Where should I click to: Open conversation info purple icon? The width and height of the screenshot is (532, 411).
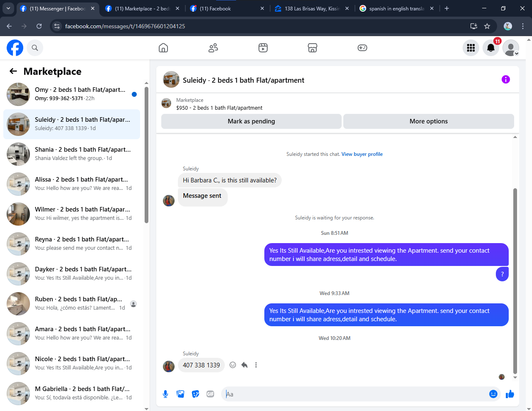point(506,79)
